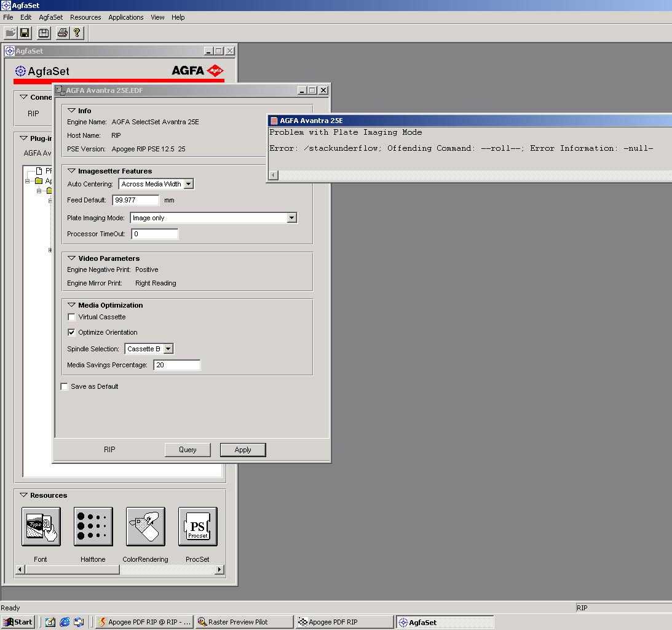
Task: Click the quick launch Internet Explorer icon
Action: click(65, 622)
